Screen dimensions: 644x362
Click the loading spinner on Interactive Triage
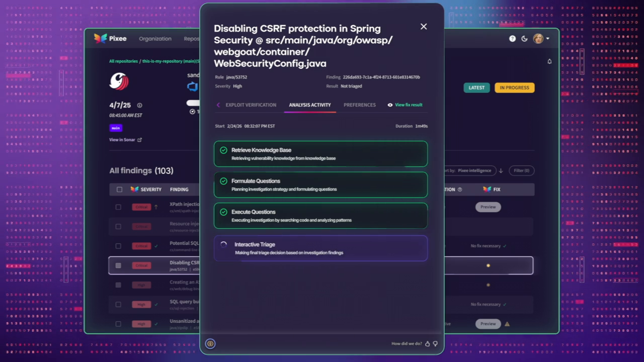pos(224,244)
